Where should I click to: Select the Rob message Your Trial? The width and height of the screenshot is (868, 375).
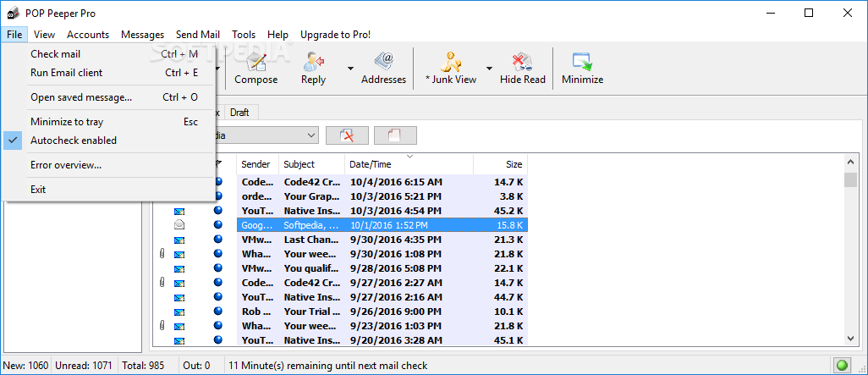tap(382, 312)
